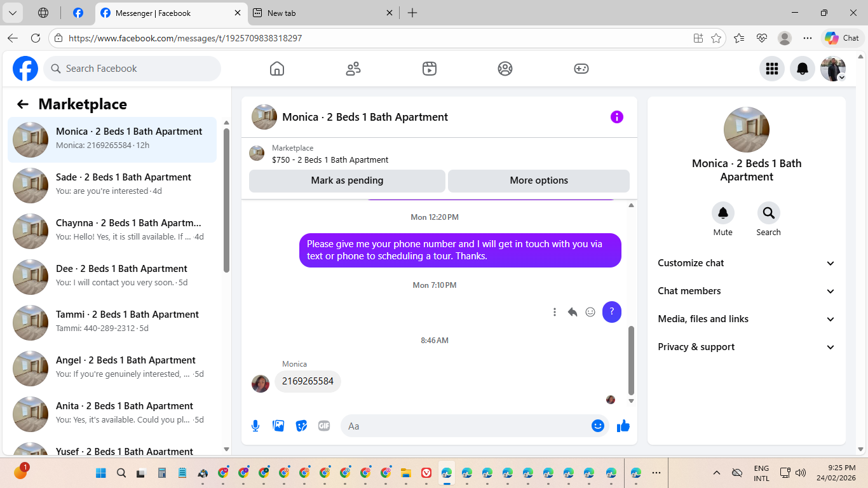Open Gaming icon in top navigation

pos(581,69)
